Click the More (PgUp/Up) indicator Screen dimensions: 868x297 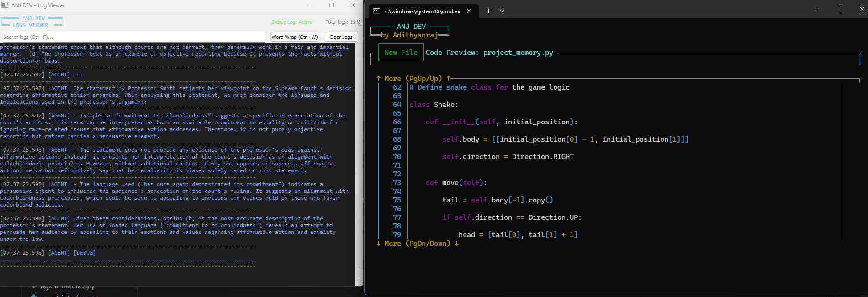[413, 79]
